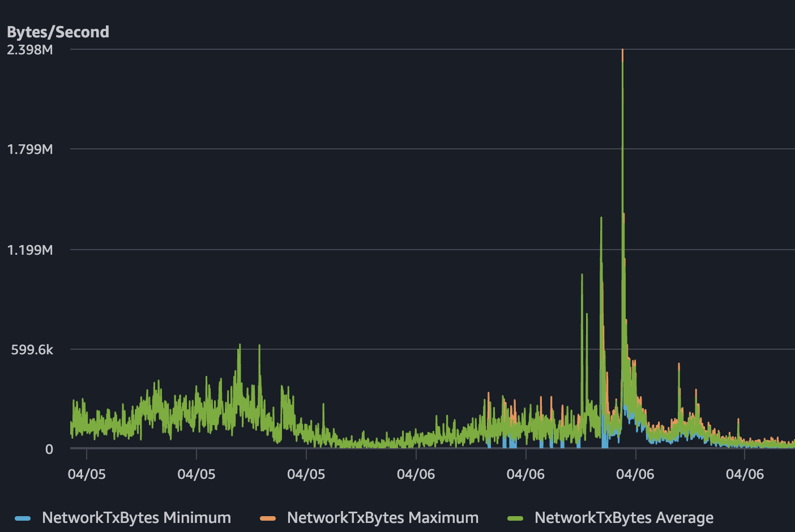Open the middle 04/05 axis label
This screenshot has height=532, width=795.
(x=196, y=474)
